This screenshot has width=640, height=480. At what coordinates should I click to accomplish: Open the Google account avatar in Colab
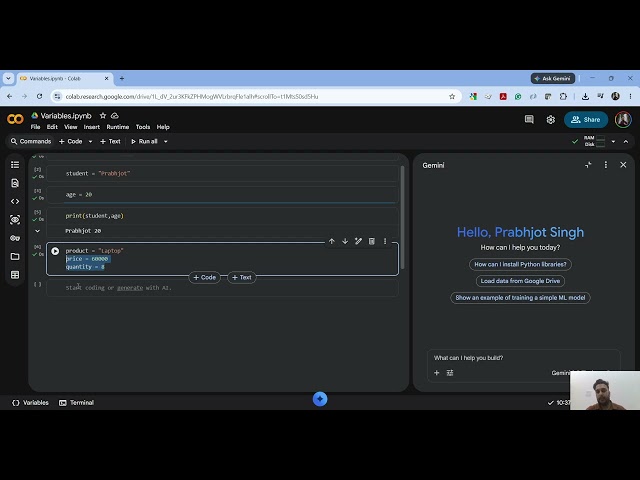(623, 120)
